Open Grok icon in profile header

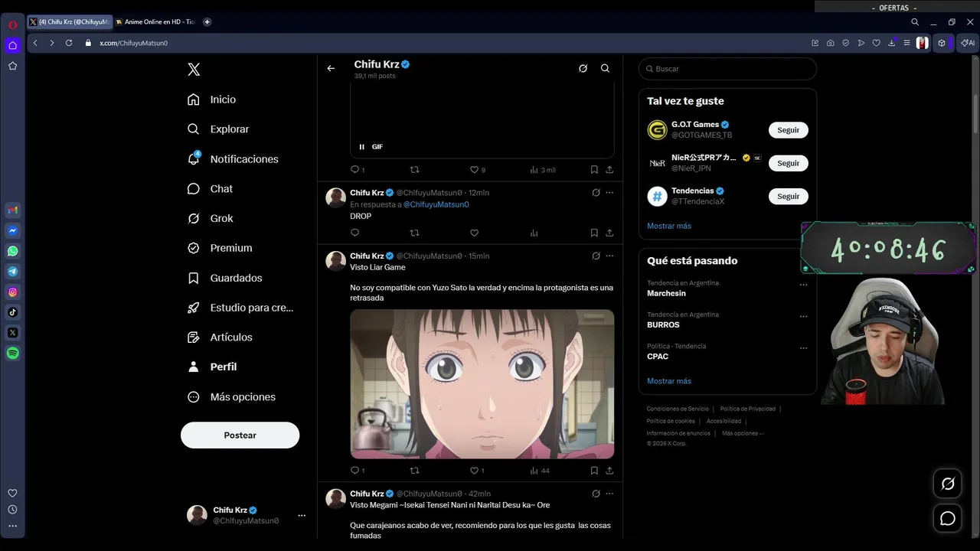583,69
